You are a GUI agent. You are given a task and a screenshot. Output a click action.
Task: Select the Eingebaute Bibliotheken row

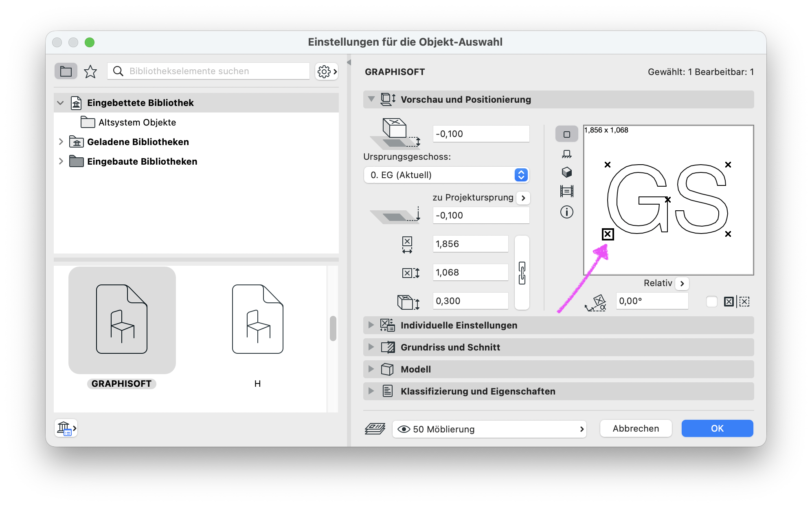(x=196, y=161)
